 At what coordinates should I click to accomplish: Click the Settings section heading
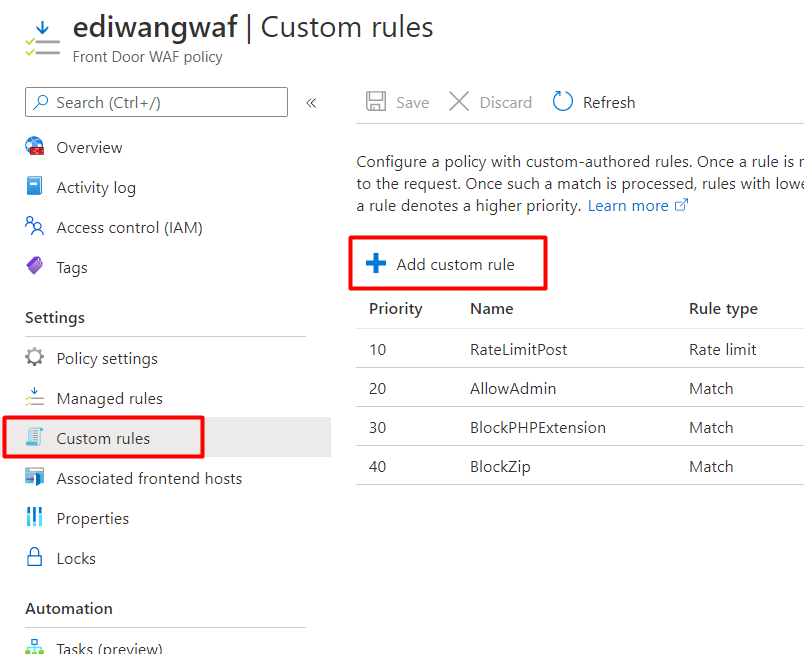click(x=55, y=318)
